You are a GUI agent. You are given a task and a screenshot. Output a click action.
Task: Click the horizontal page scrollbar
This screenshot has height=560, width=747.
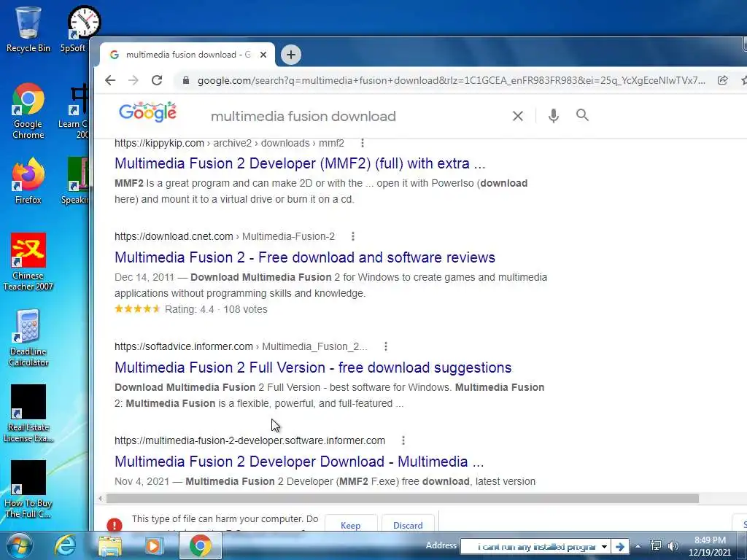(x=403, y=499)
